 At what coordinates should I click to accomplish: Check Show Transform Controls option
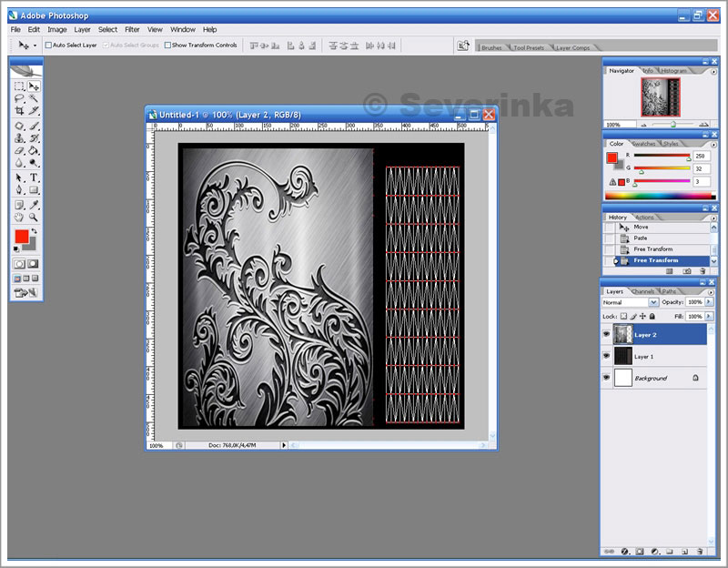[168, 45]
